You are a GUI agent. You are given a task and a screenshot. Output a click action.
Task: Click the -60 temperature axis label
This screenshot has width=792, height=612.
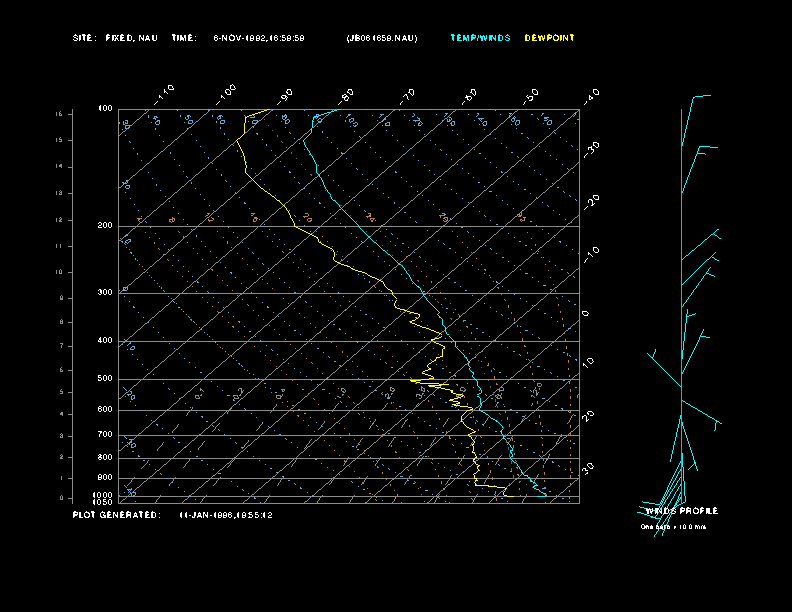click(x=470, y=96)
